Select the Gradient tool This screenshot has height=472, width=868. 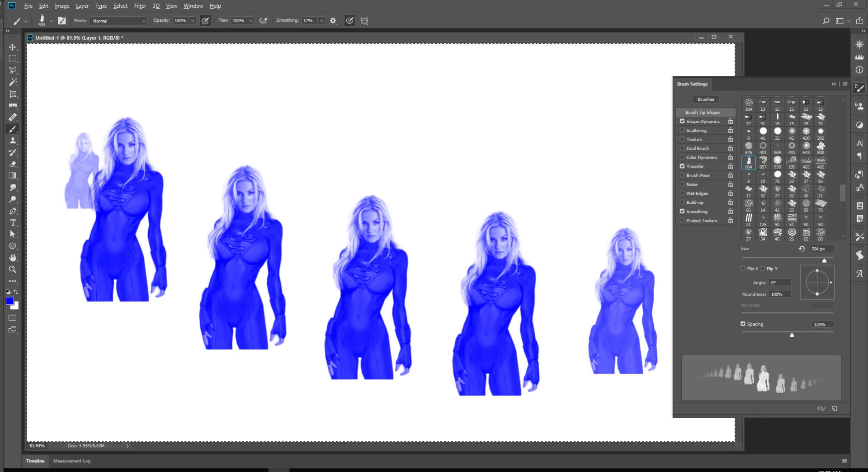click(13, 176)
